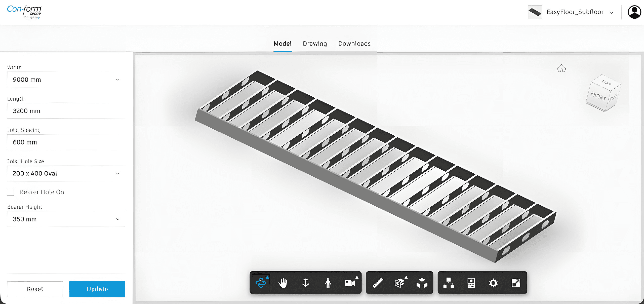Open viewer Settings gear

coord(493,283)
